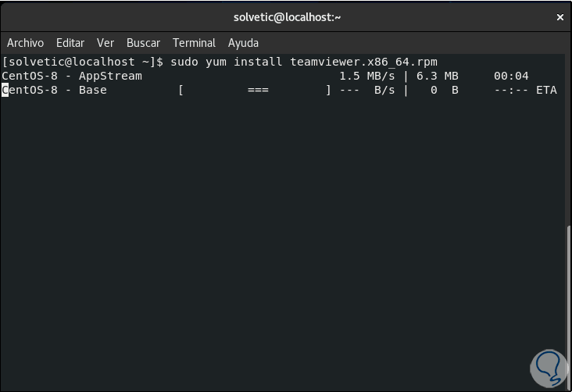Screen dimensions: 572x392
Task: Click the solvetic@localhost window title bar
Action: point(287,17)
